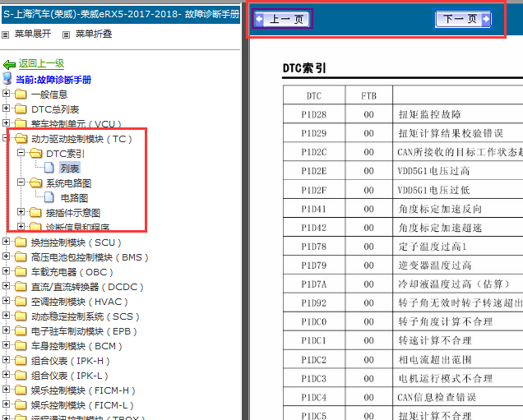Click the 车载充电器 (OBC) folder icon
The width and height of the screenshot is (523, 420).
21,272
